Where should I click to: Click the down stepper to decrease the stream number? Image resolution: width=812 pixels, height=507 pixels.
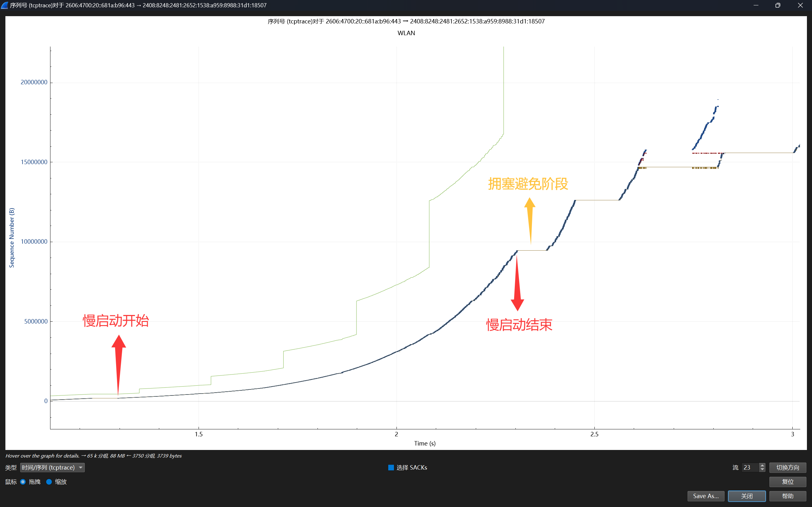[x=762, y=469]
